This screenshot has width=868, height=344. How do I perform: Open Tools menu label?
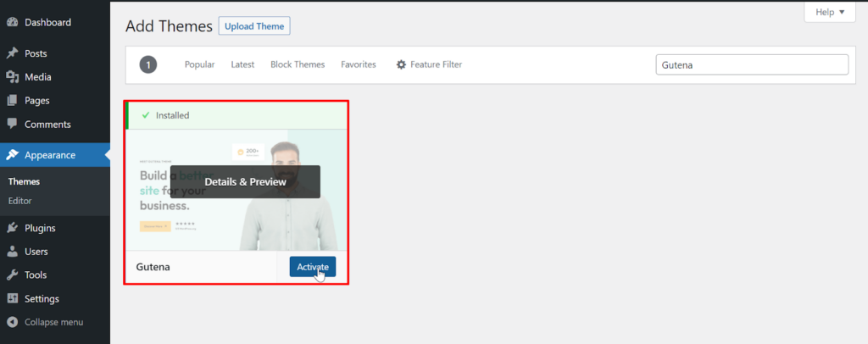36,275
